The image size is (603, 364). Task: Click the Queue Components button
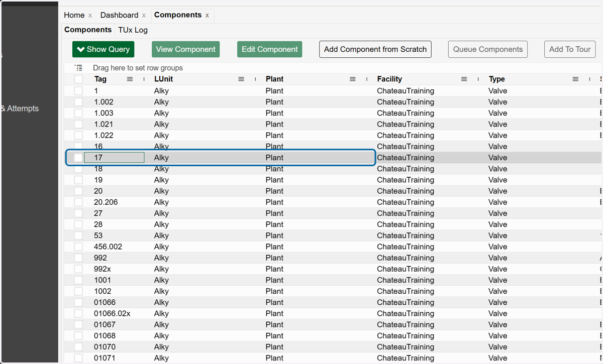(488, 49)
